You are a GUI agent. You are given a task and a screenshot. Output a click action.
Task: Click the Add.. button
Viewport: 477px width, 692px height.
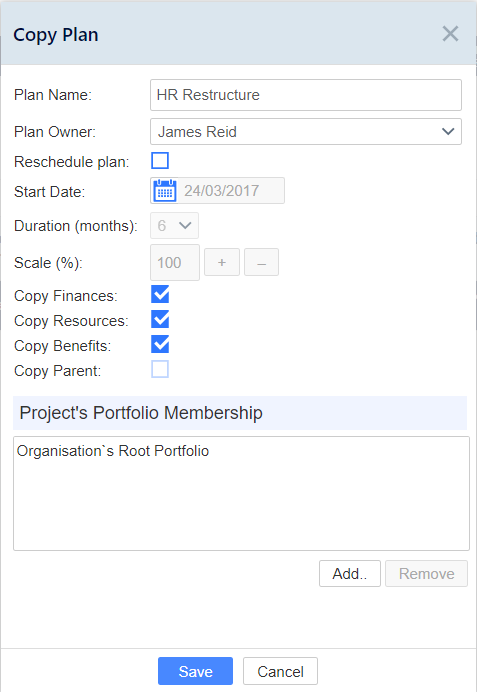350,574
